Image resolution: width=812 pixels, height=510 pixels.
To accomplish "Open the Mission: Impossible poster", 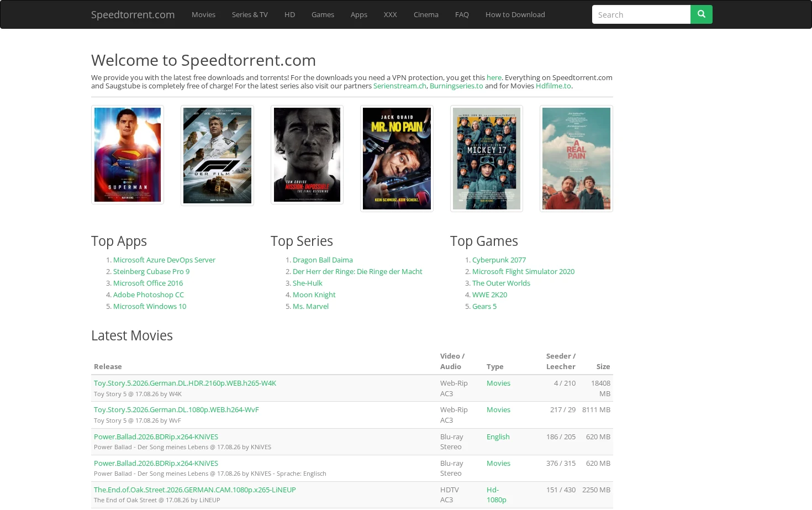I will (x=307, y=155).
